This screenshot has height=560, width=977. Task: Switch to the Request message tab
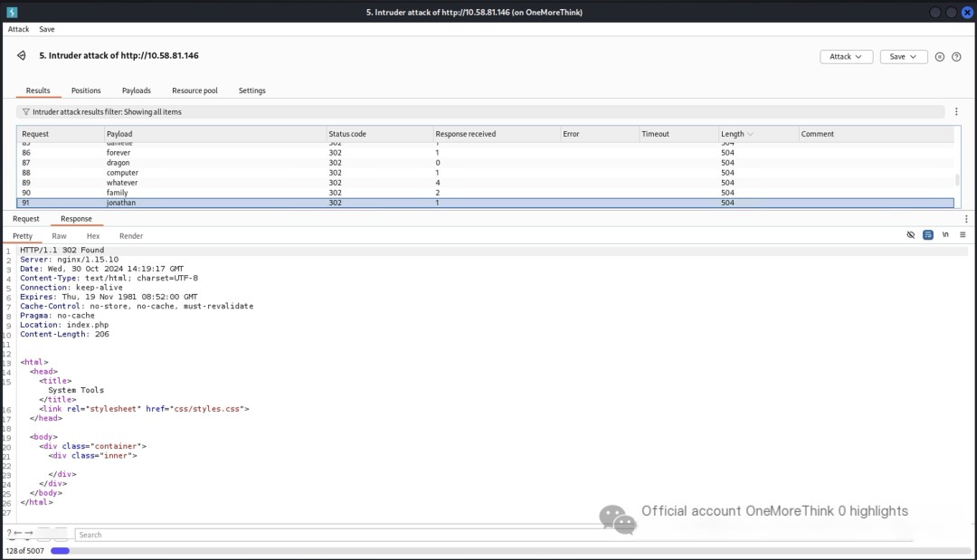25,219
